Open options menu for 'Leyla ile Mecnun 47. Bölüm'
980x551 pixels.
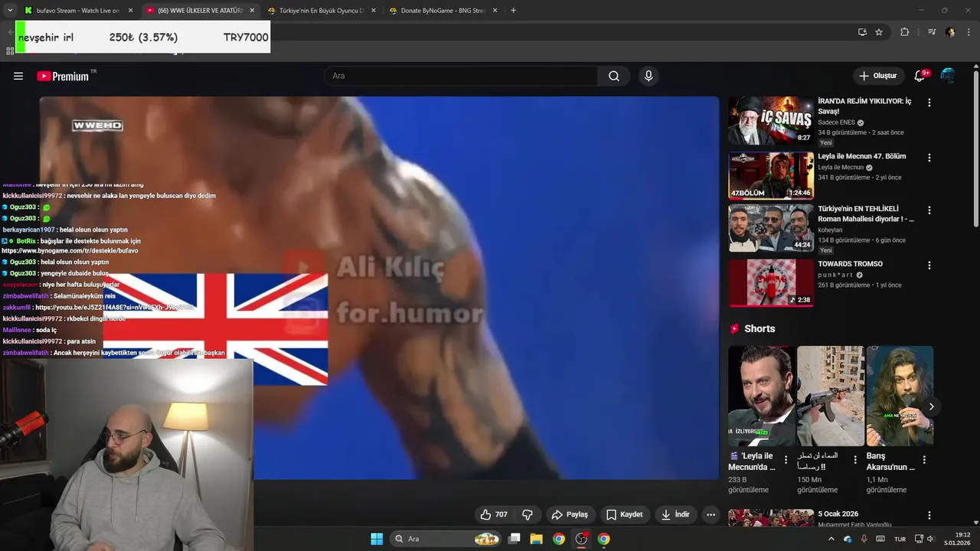click(x=929, y=158)
